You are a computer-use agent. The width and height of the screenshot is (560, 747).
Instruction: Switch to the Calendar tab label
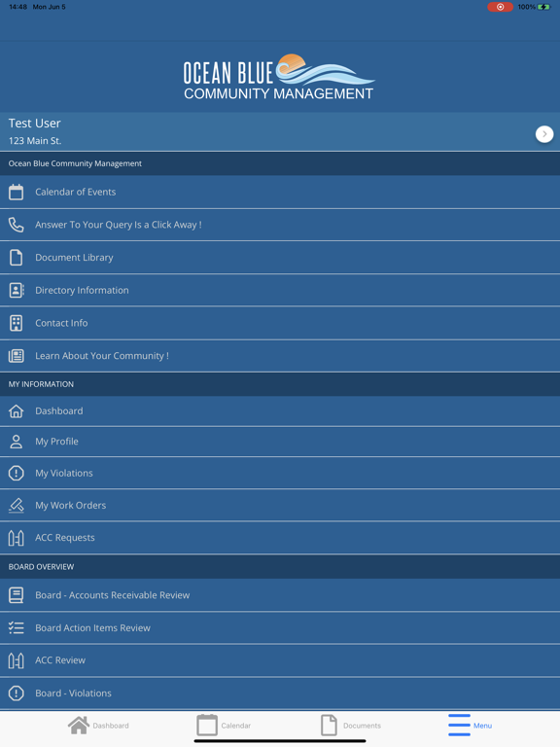(235, 726)
